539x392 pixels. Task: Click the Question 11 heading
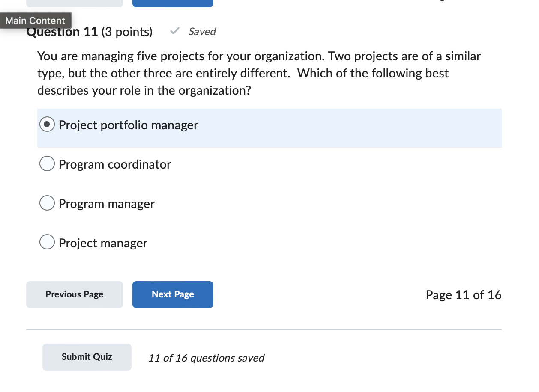(x=62, y=31)
